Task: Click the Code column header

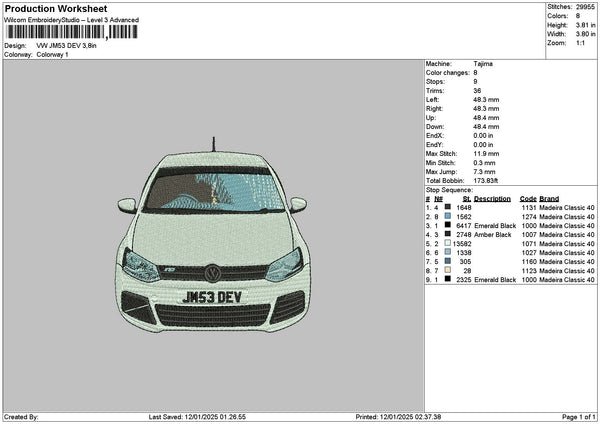Action: [x=528, y=199]
